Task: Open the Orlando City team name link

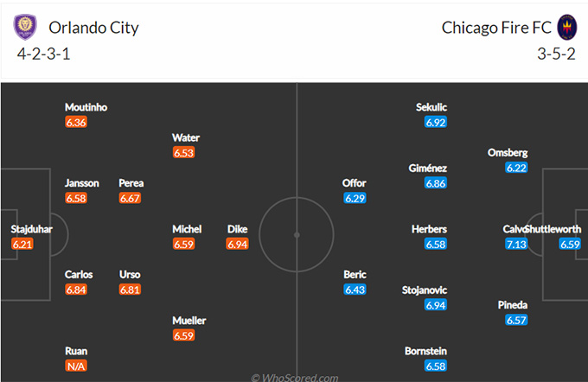Action: (93, 28)
